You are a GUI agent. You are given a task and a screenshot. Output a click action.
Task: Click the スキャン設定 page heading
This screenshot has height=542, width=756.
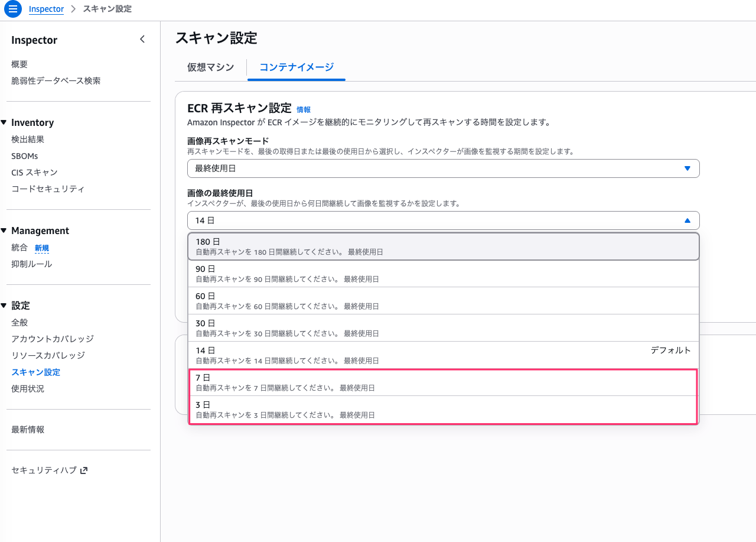pyautogui.click(x=216, y=38)
